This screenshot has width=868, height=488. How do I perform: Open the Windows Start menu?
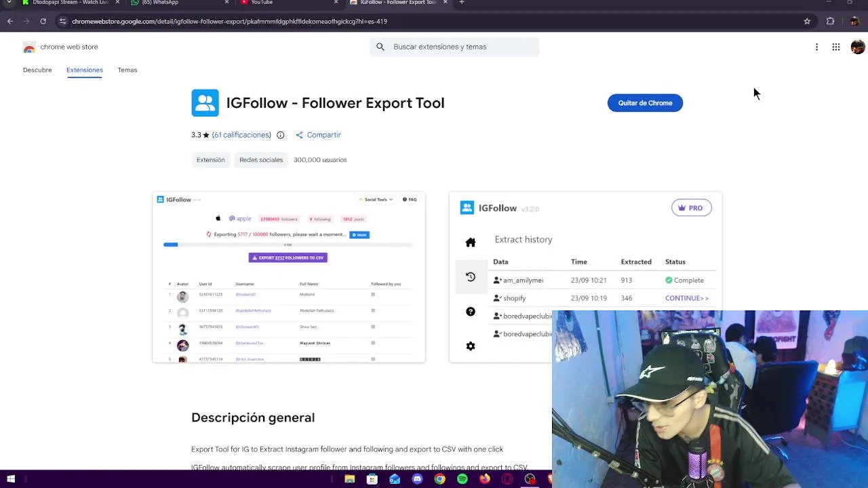[x=11, y=479]
